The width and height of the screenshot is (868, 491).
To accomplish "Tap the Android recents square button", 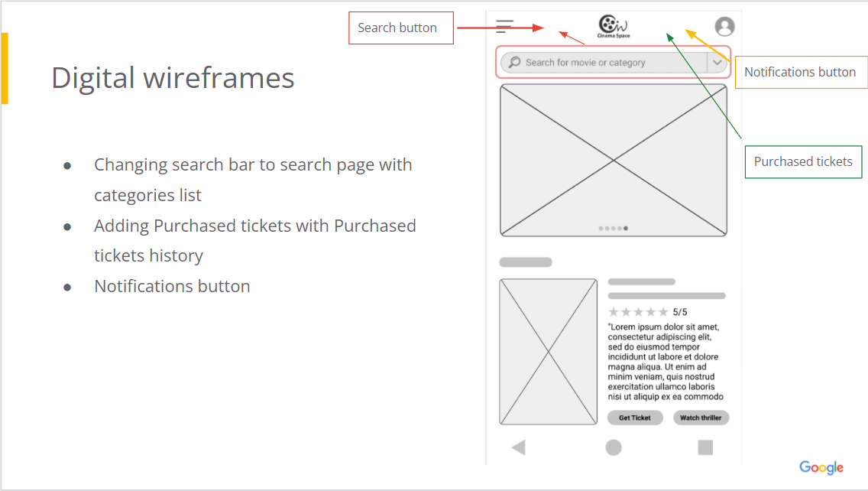I will click(705, 447).
